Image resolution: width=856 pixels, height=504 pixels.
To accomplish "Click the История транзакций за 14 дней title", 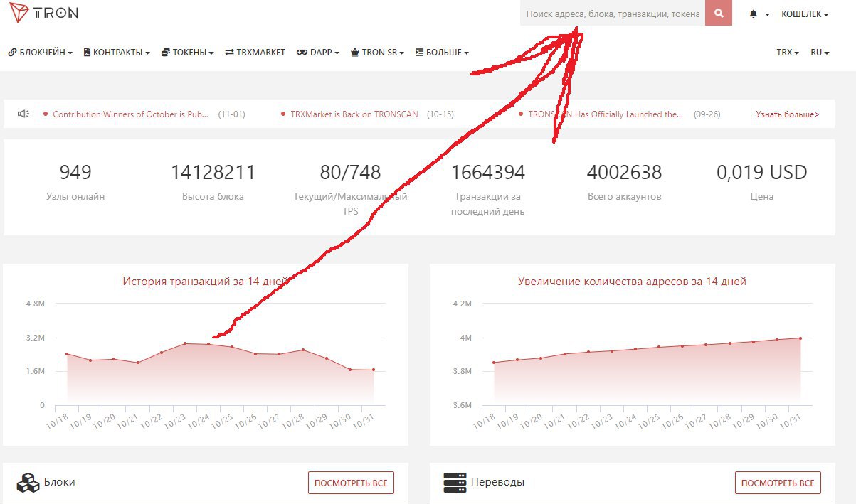I will click(x=206, y=282).
